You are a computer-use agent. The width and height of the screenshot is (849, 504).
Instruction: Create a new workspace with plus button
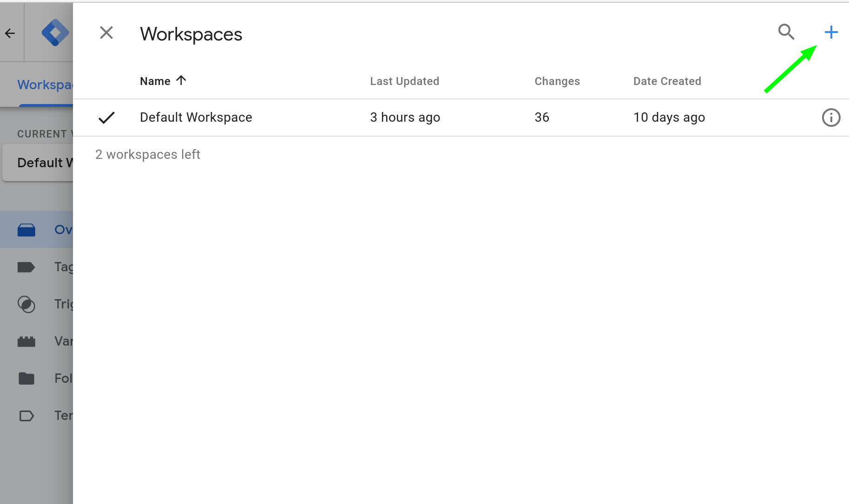pos(831,32)
